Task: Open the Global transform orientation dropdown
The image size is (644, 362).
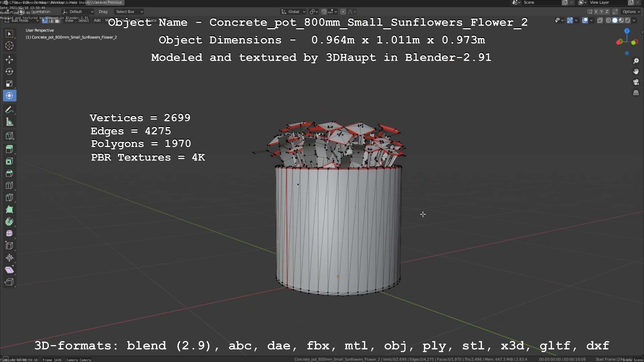Action: (293, 12)
